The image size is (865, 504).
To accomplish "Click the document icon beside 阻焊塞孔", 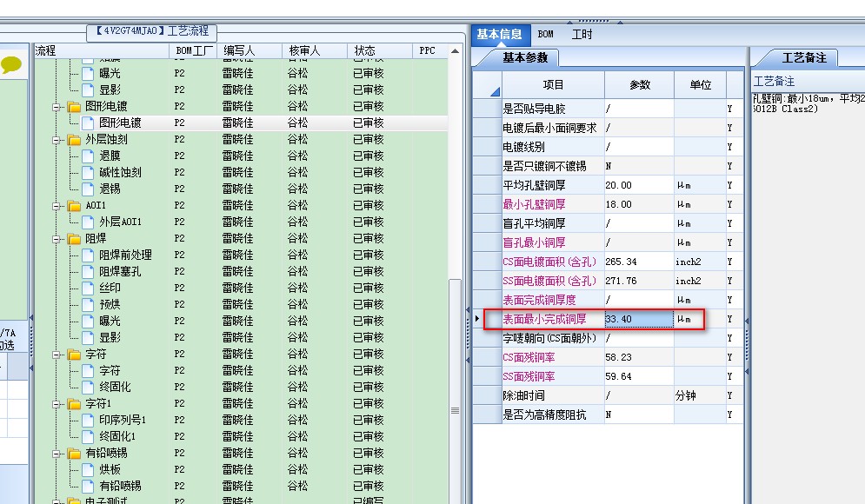I will point(88,272).
